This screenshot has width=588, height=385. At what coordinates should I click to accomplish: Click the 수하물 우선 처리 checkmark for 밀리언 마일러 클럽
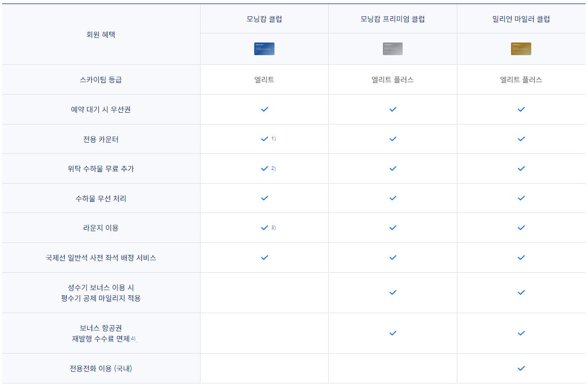click(521, 198)
